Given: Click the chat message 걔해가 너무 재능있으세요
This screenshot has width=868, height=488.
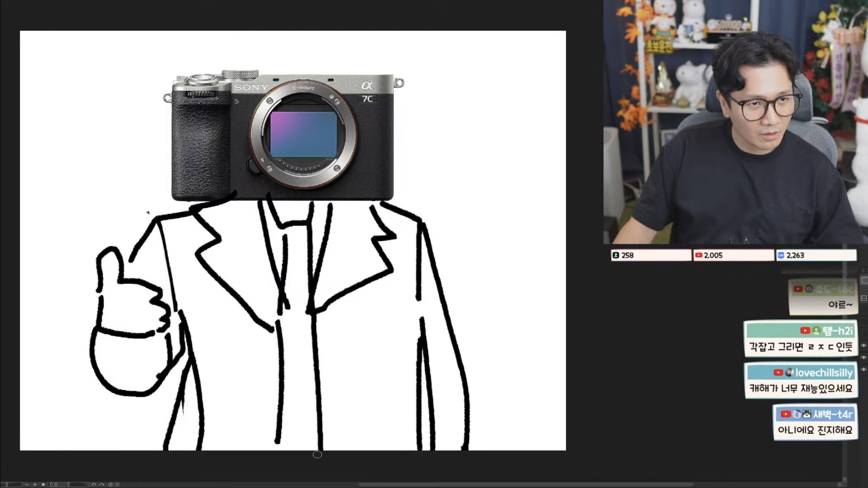Looking at the screenshot, I should 801,388.
